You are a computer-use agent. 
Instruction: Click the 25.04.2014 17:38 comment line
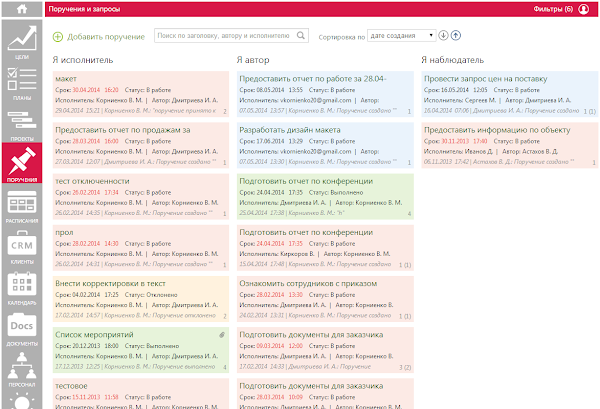pyautogui.click(x=292, y=213)
